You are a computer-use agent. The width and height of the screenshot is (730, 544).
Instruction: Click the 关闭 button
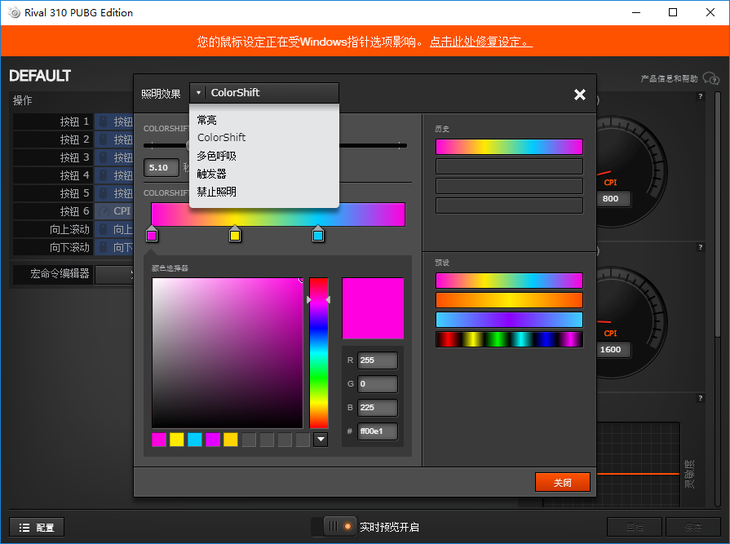[x=562, y=483]
